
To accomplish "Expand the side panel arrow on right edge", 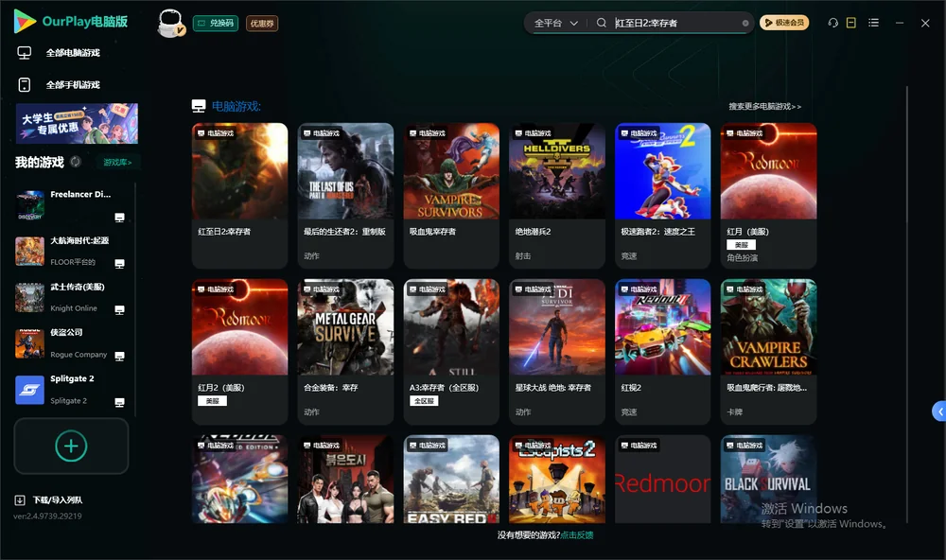I will [x=939, y=411].
